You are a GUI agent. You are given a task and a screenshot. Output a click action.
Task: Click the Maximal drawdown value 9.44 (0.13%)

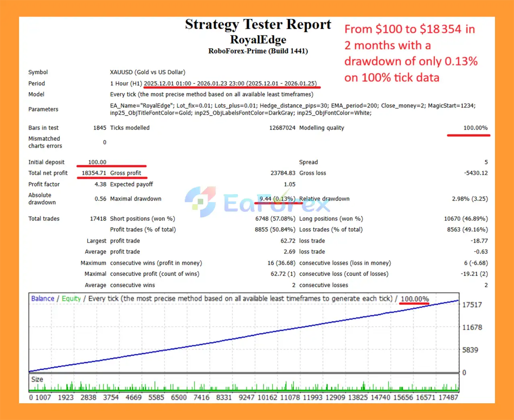coord(277,199)
